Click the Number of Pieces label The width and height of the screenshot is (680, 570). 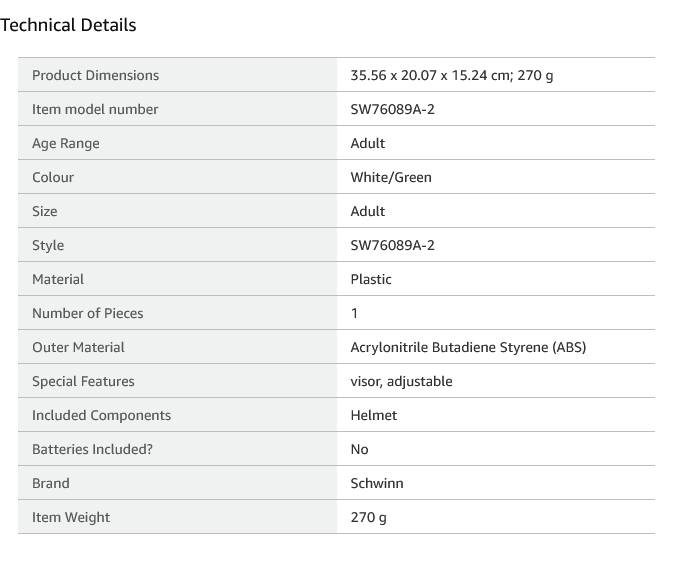click(87, 313)
